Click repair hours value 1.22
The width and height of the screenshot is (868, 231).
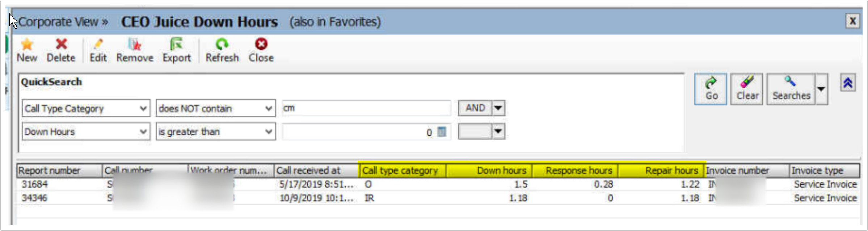coord(690,184)
